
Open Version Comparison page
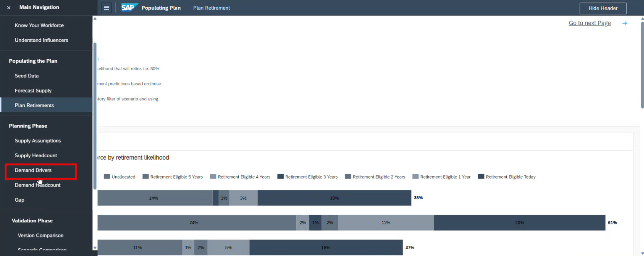[40, 236]
